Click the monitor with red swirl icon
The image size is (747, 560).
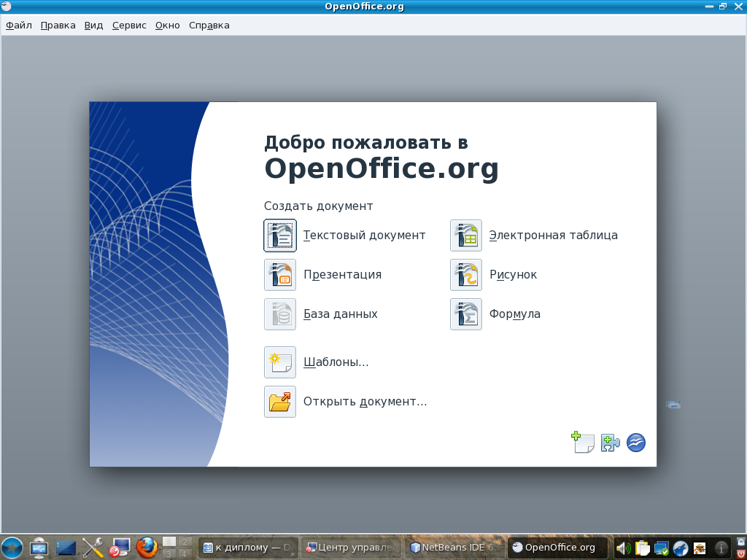(120, 548)
